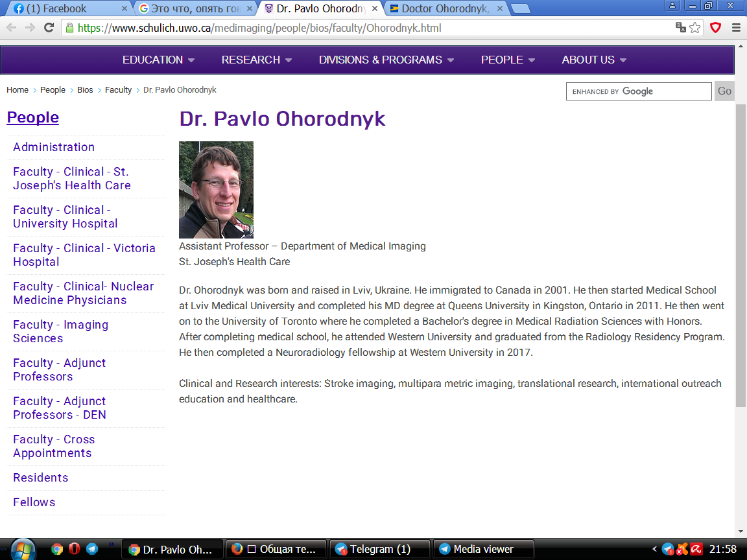Click the red shield extension icon

point(715,28)
